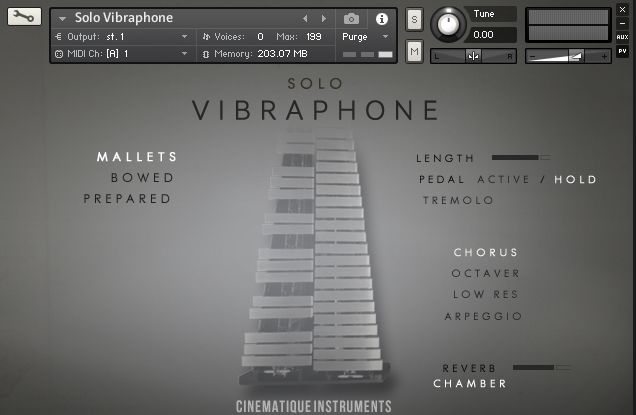Click the output level meter display
636x415 pixels.
tap(568, 25)
